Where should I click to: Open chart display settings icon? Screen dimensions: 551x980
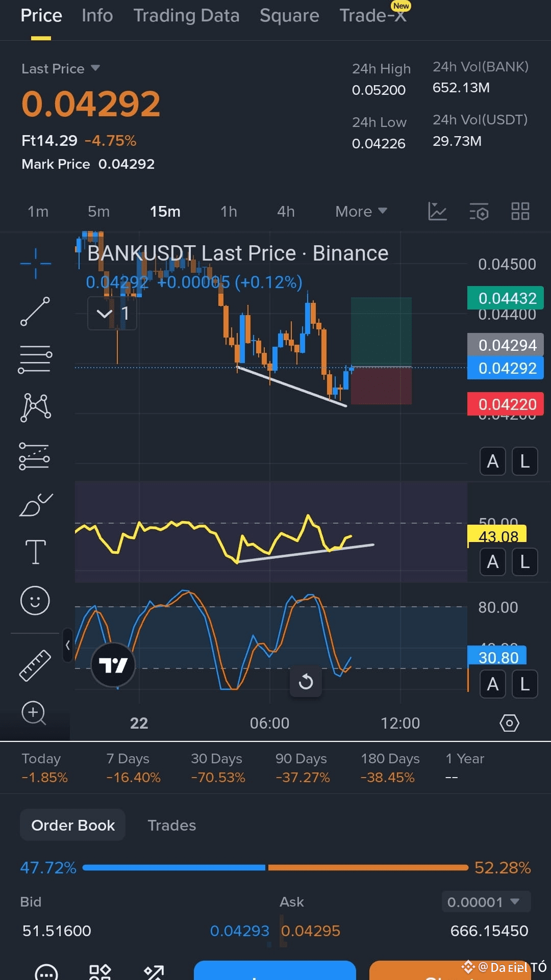pyautogui.click(x=479, y=211)
